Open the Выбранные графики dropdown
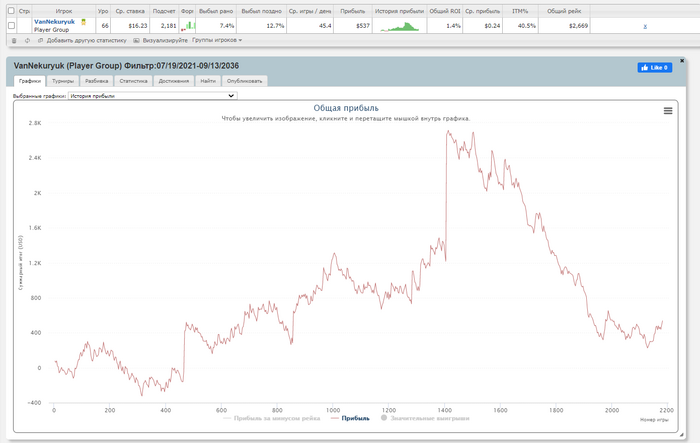Image resolution: width=700 pixels, height=443 pixels. click(x=152, y=96)
